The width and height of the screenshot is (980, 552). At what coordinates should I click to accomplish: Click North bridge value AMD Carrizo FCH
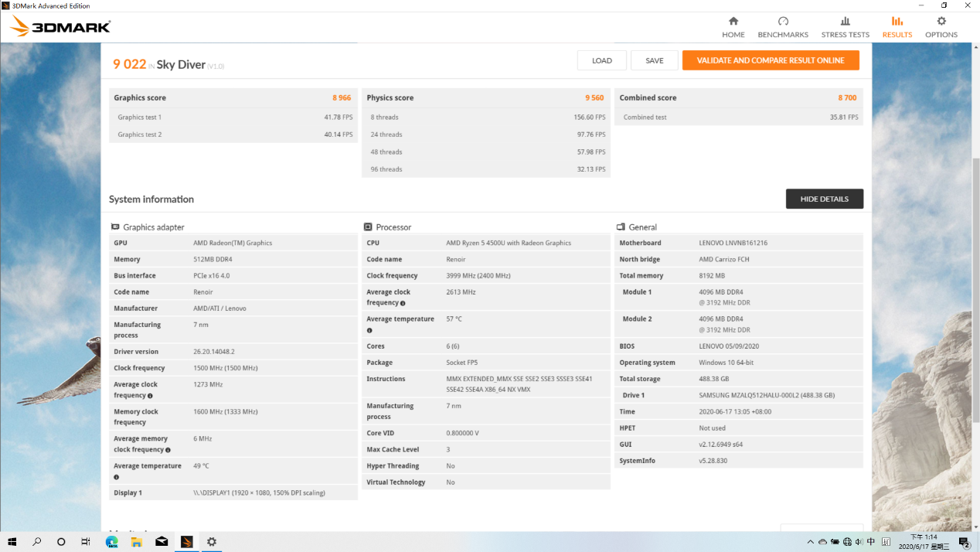coord(726,260)
